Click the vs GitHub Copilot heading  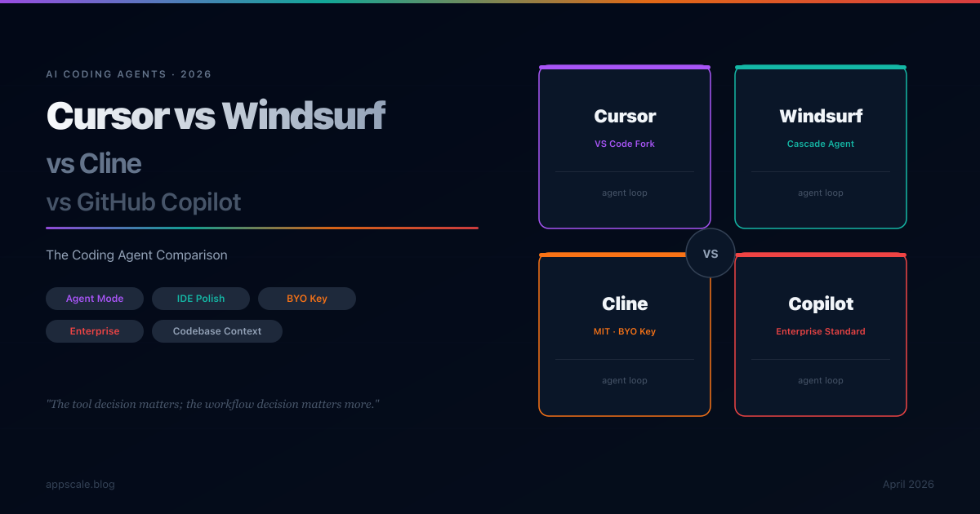pyautogui.click(x=144, y=202)
